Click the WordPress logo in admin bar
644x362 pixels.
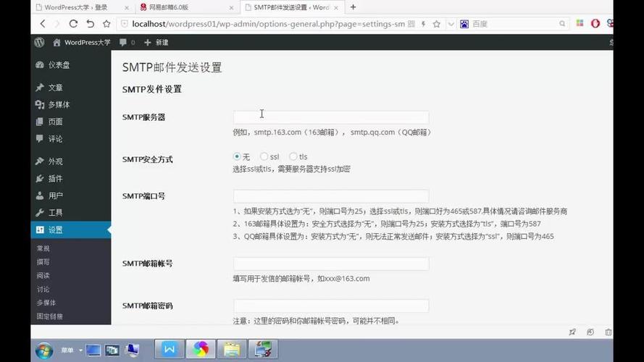39,42
